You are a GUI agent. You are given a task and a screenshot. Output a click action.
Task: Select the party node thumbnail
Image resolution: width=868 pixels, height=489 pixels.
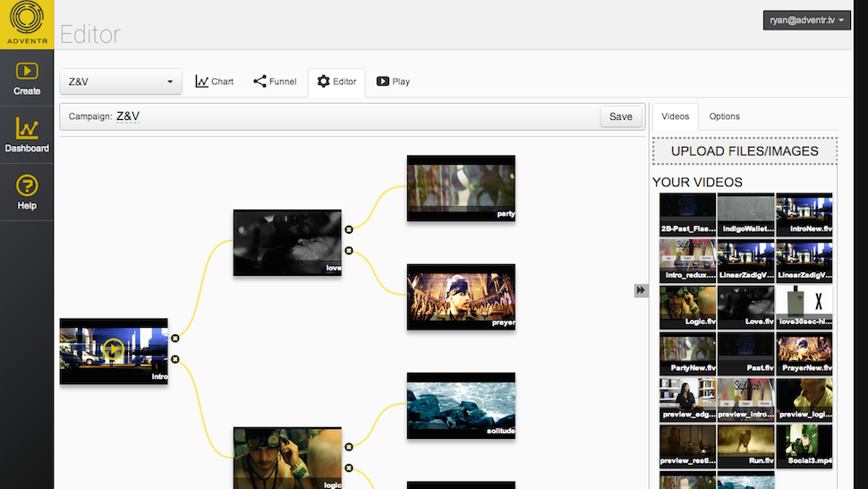click(x=461, y=188)
